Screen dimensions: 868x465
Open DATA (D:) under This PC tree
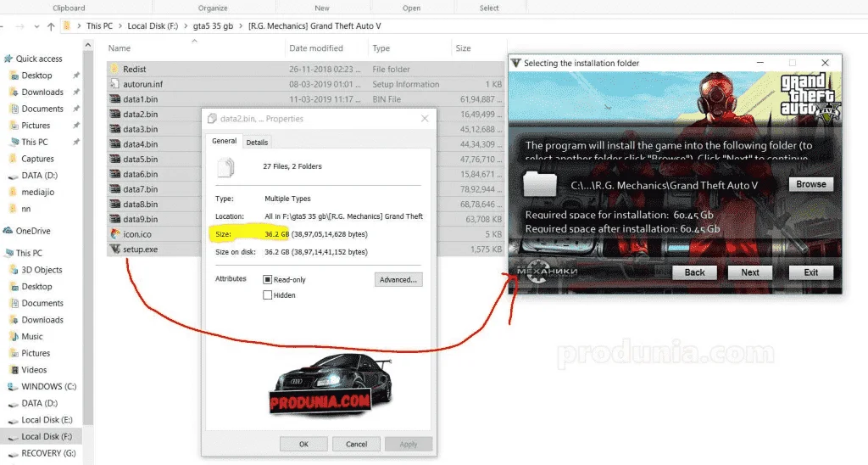point(39,403)
